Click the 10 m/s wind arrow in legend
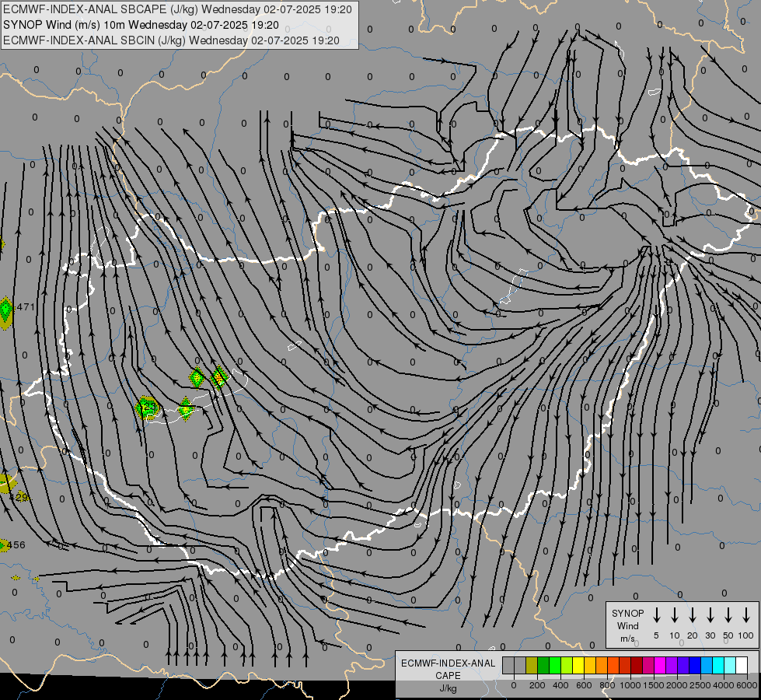761x700 pixels. click(674, 614)
